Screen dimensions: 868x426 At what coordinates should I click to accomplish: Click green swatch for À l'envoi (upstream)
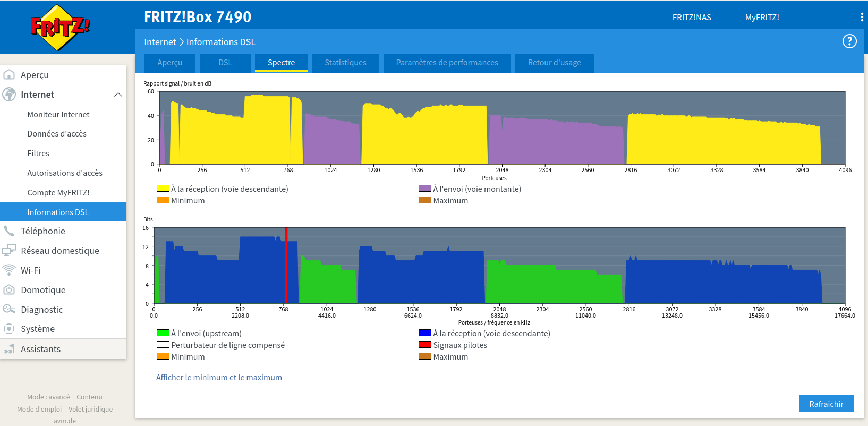(163, 333)
